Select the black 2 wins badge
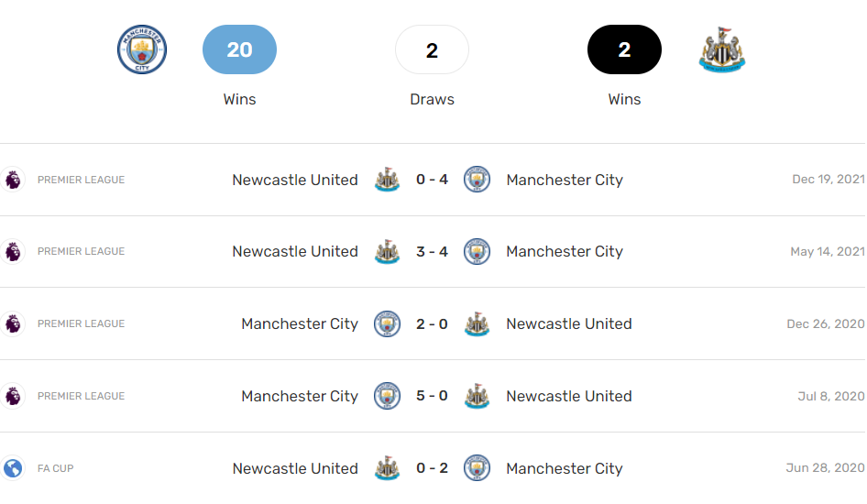Viewport: 867px width, 504px height. click(x=624, y=49)
